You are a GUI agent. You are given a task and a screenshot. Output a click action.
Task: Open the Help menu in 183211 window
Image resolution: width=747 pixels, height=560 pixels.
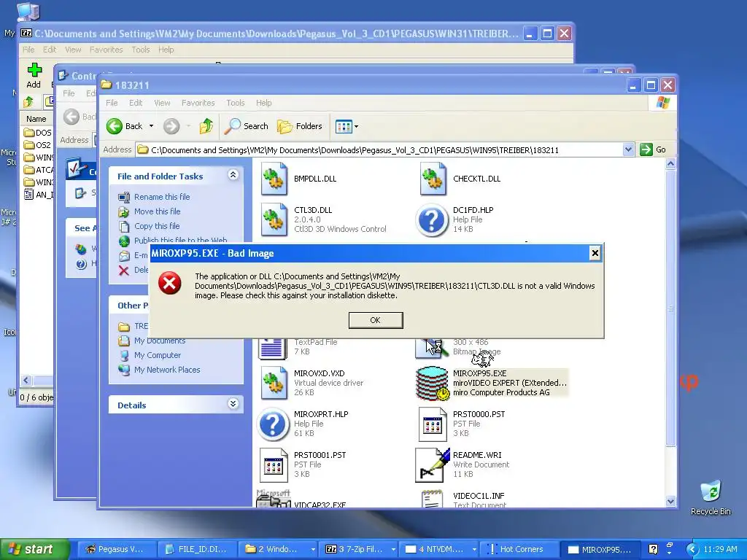[x=263, y=103]
